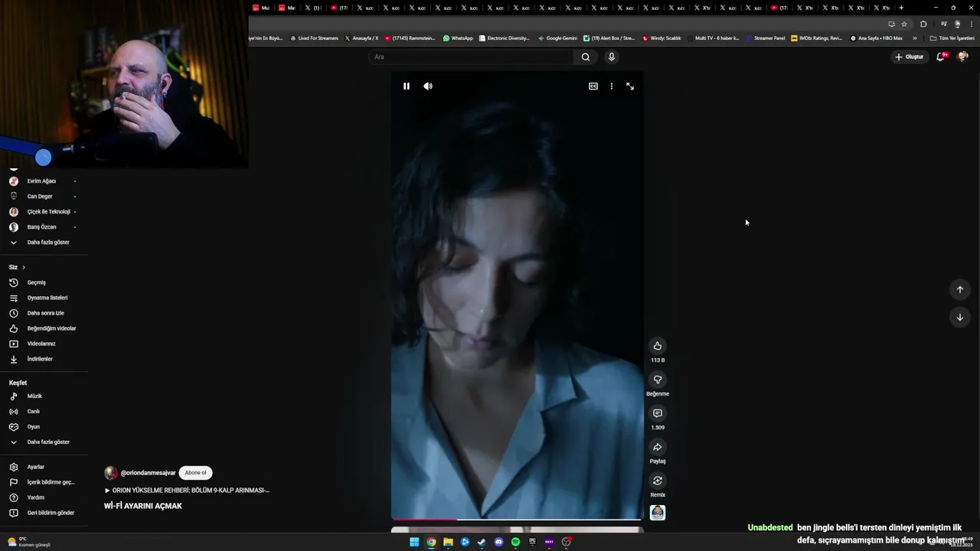Start voice search with microphone icon
The height and width of the screenshot is (551, 980).
611,57
